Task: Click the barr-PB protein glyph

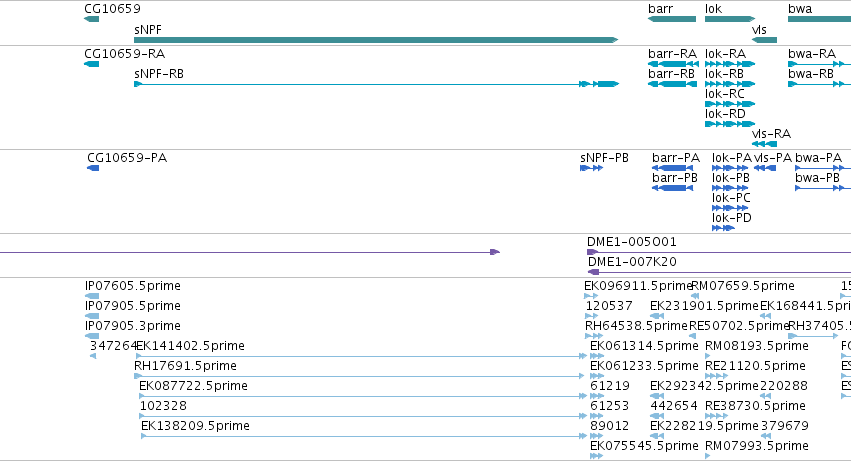Action: 672,188
